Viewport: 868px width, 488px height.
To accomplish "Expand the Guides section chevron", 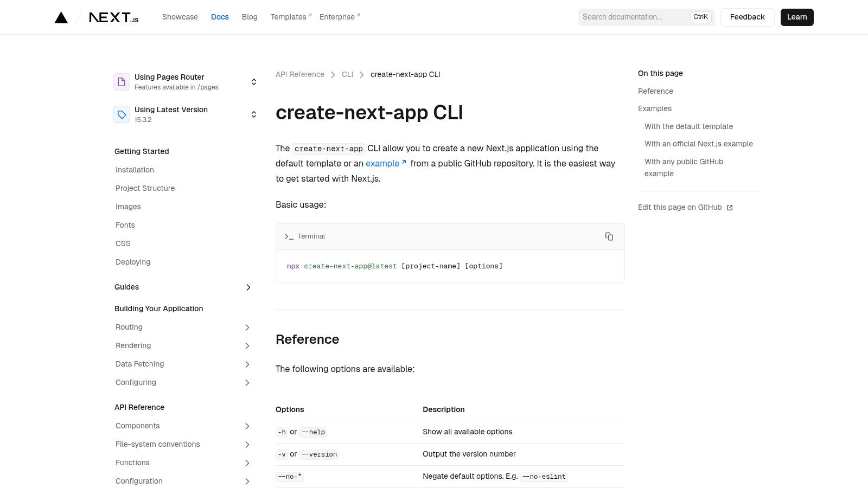I will click(x=248, y=287).
